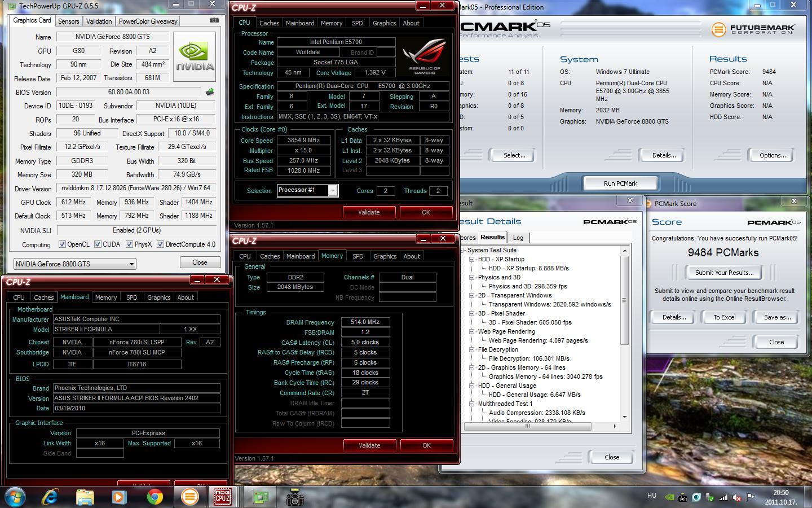Click Save as button in PCMark Score
Viewport: 812px width, 508px height.
point(777,317)
